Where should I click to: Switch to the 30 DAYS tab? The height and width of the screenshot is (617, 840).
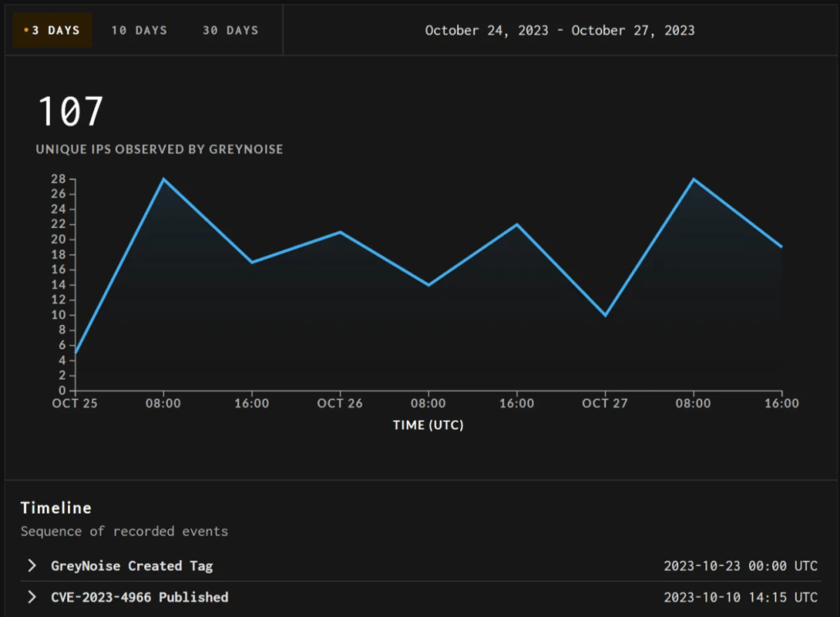click(x=231, y=30)
